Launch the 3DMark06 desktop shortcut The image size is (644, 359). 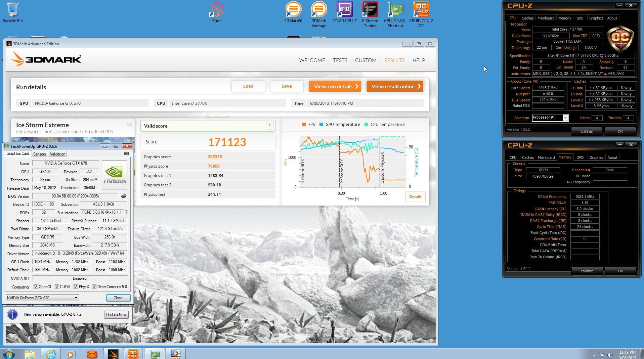tap(293, 12)
